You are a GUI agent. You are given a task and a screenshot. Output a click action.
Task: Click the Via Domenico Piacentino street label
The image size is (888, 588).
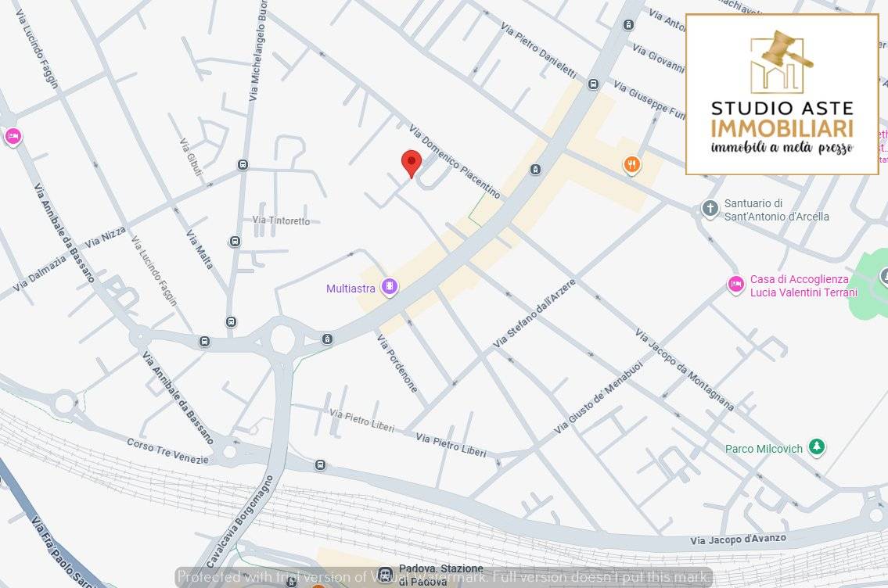[x=455, y=162]
